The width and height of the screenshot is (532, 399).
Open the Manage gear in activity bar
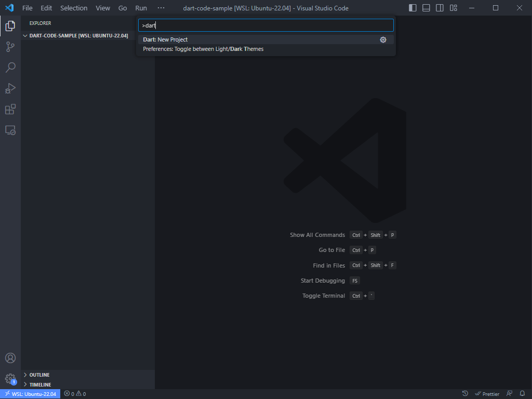coord(10,379)
